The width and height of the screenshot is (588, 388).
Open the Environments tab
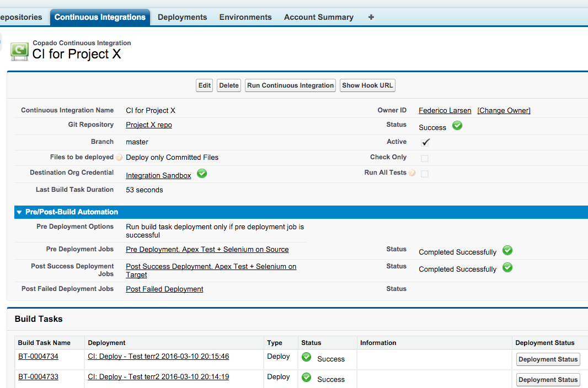(x=245, y=17)
